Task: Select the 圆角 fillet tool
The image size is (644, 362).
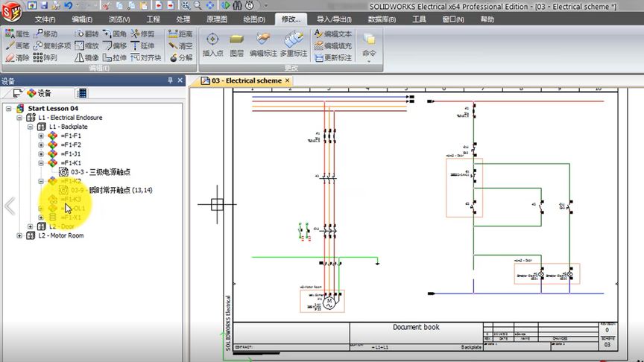Action: pos(115,34)
